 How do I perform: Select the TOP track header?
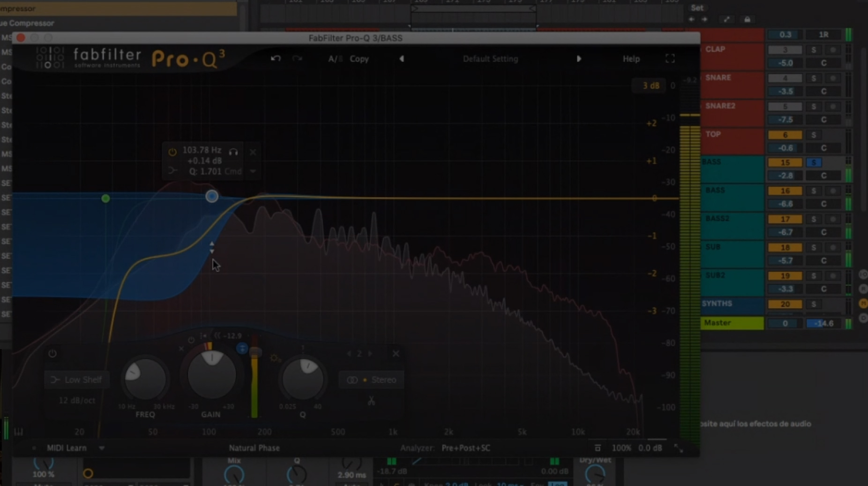pos(733,142)
